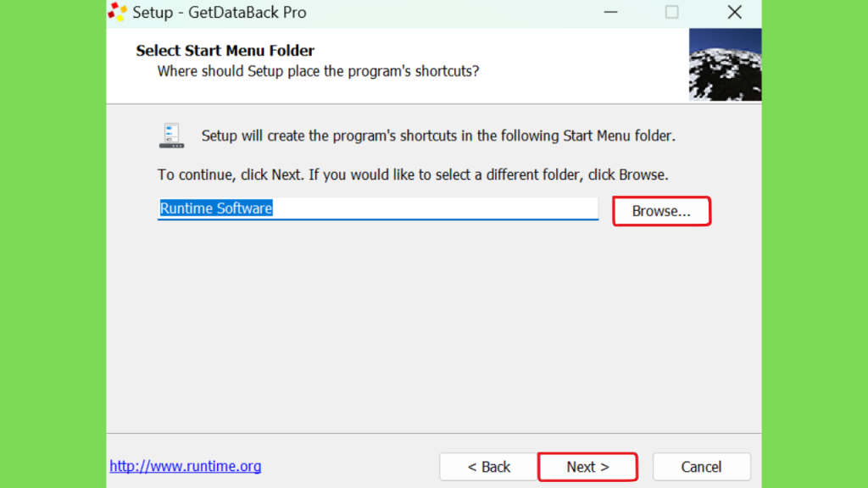Click the 'Where should Setup place' subtitle text
The width and height of the screenshot is (868, 488).
pyautogui.click(x=319, y=71)
